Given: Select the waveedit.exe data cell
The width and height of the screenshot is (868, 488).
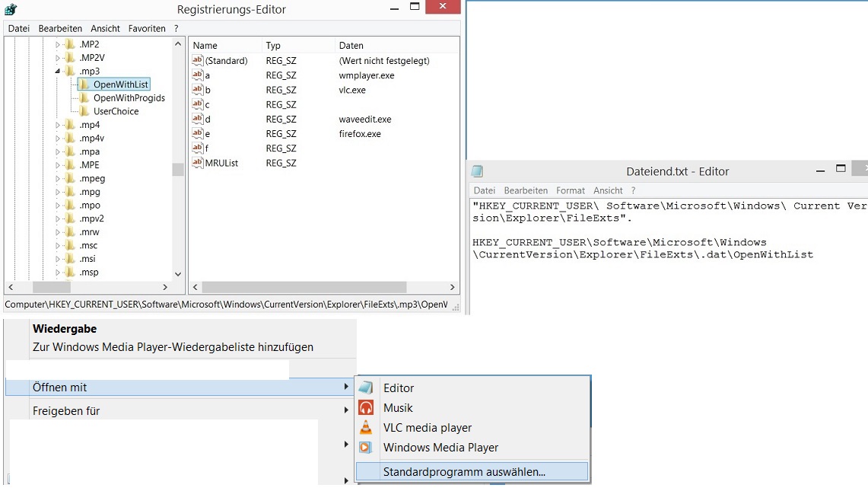Looking at the screenshot, I should click(x=365, y=119).
